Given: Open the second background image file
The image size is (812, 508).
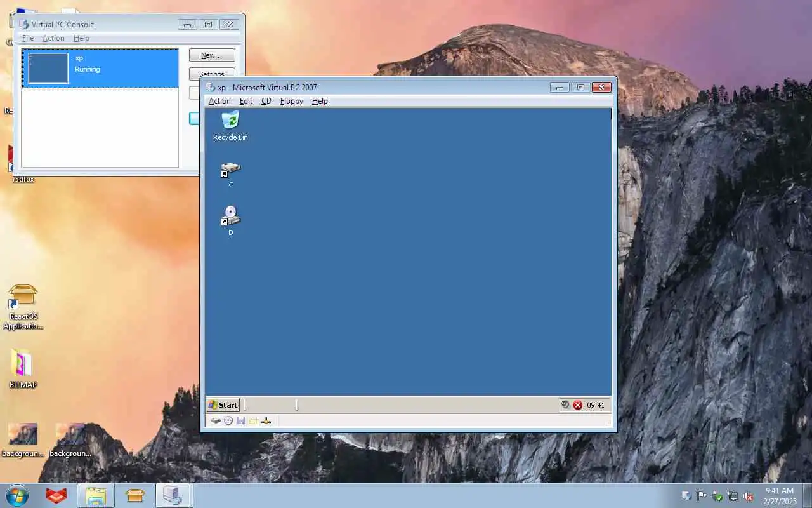Looking at the screenshot, I should point(70,440).
